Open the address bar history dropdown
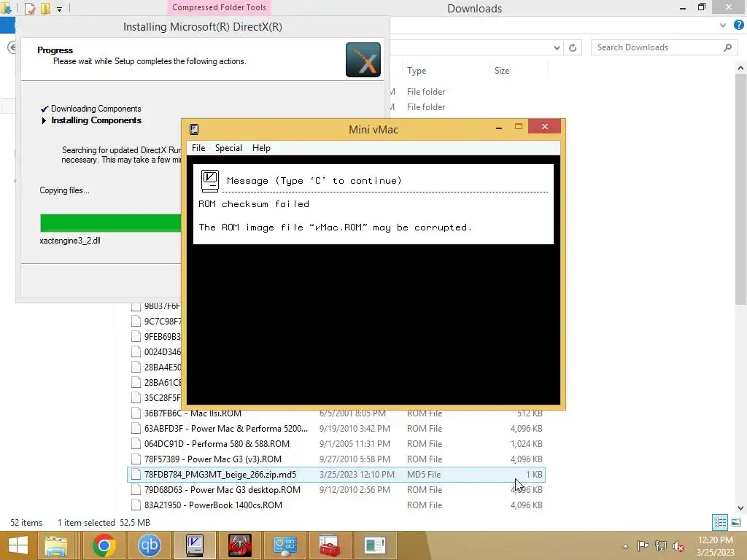The width and height of the screenshot is (747, 560). 557,47
